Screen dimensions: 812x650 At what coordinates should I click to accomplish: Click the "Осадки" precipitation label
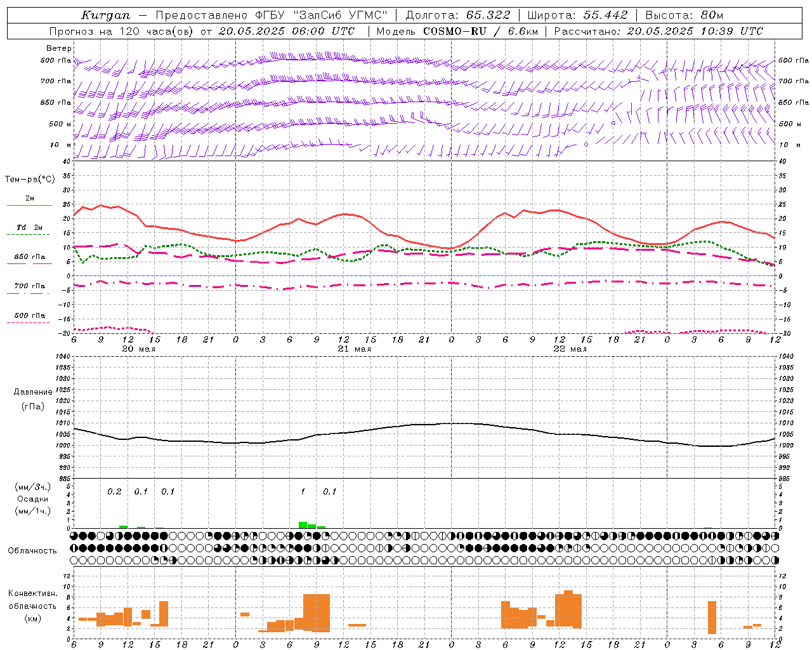coord(32,499)
